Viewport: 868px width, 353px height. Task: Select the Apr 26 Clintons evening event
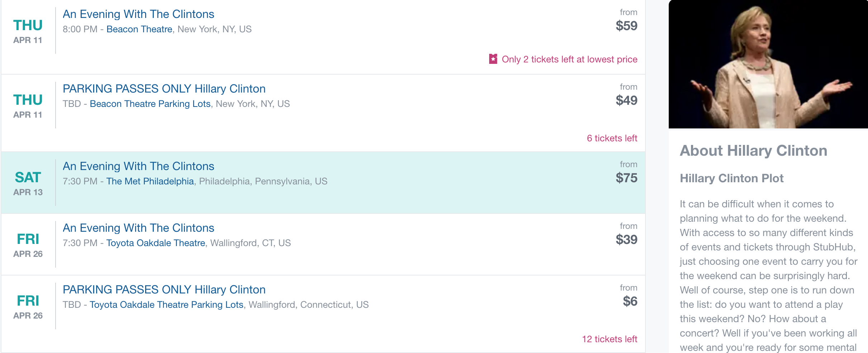tap(138, 228)
